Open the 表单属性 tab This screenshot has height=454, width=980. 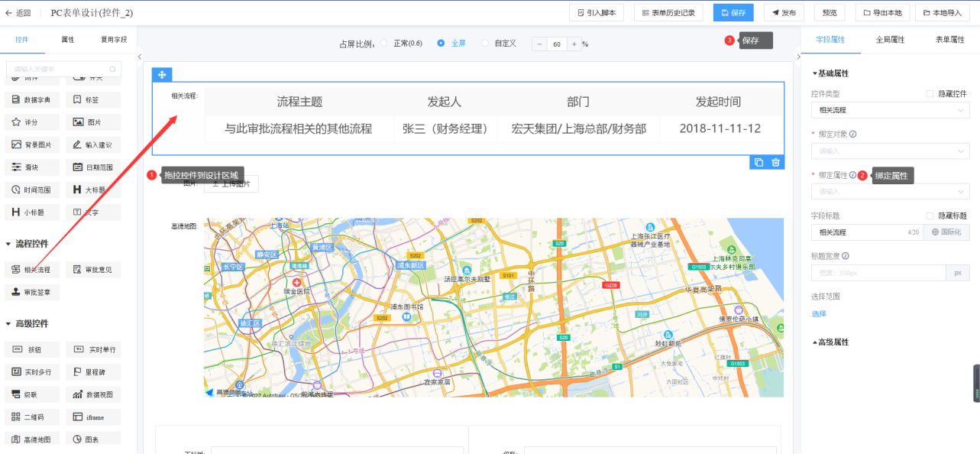(949, 39)
